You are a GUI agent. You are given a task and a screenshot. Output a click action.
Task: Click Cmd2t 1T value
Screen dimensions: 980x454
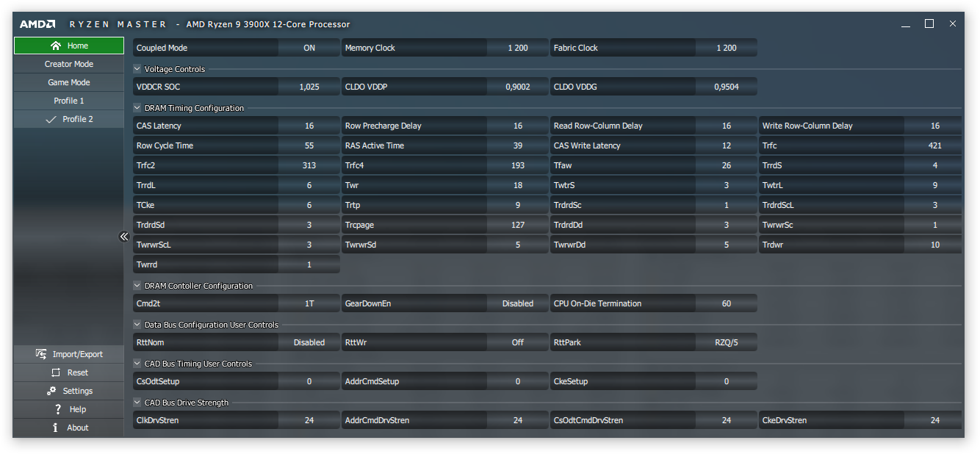point(309,303)
